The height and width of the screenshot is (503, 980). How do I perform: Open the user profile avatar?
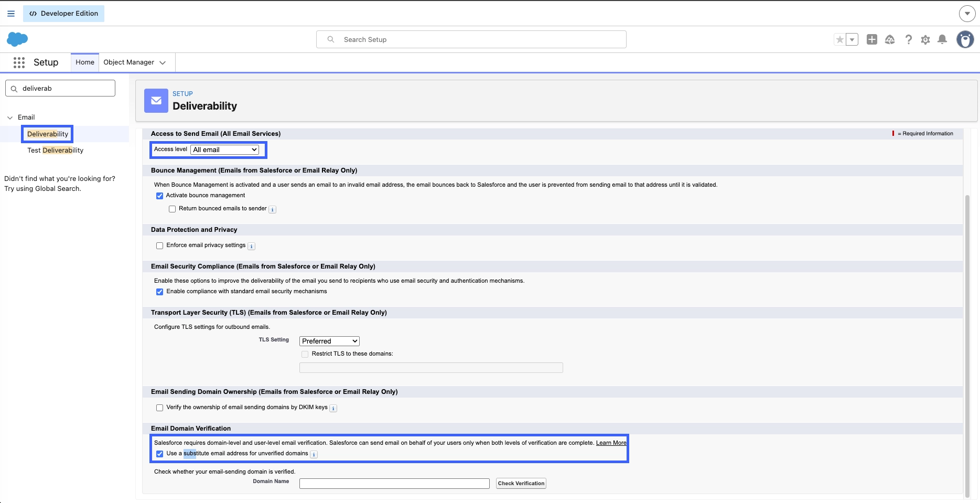965,39
